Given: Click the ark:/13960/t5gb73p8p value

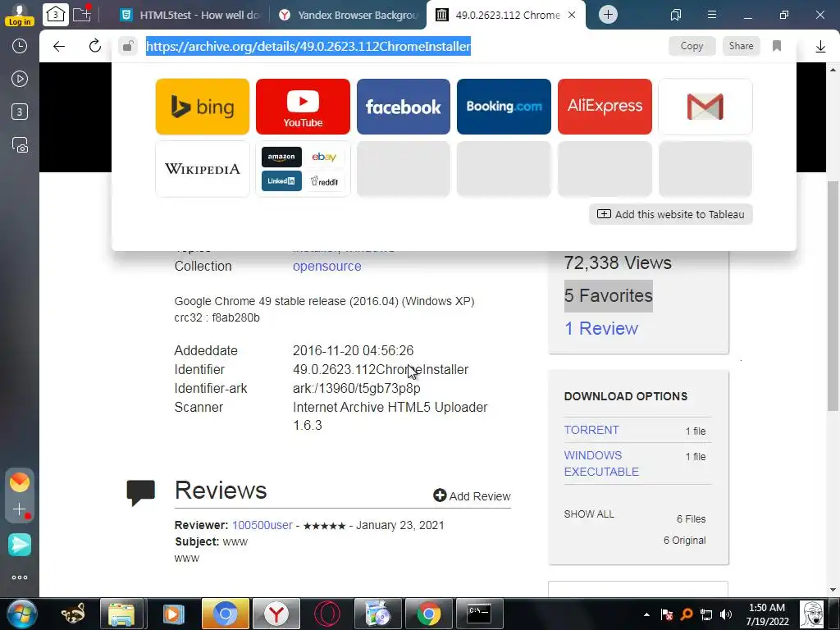Looking at the screenshot, I should coord(356,388).
